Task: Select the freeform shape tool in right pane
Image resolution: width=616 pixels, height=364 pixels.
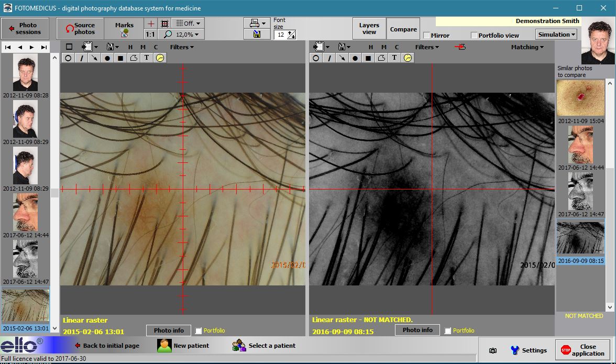Action: tap(381, 58)
